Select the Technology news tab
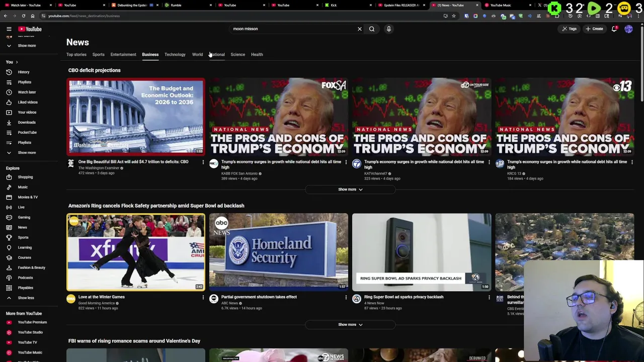Image resolution: width=644 pixels, height=362 pixels. (175, 54)
